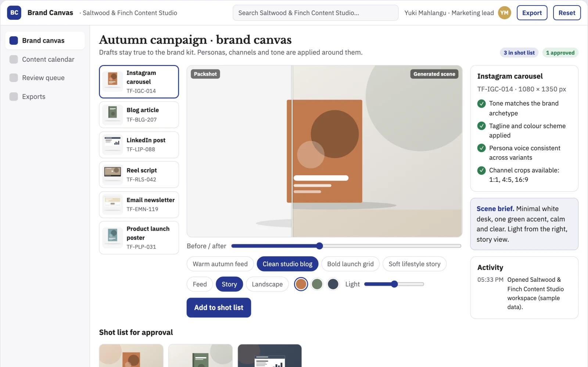Pick the dark slate colour swatch
Screen dimensions: 588x367
click(x=333, y=284)
